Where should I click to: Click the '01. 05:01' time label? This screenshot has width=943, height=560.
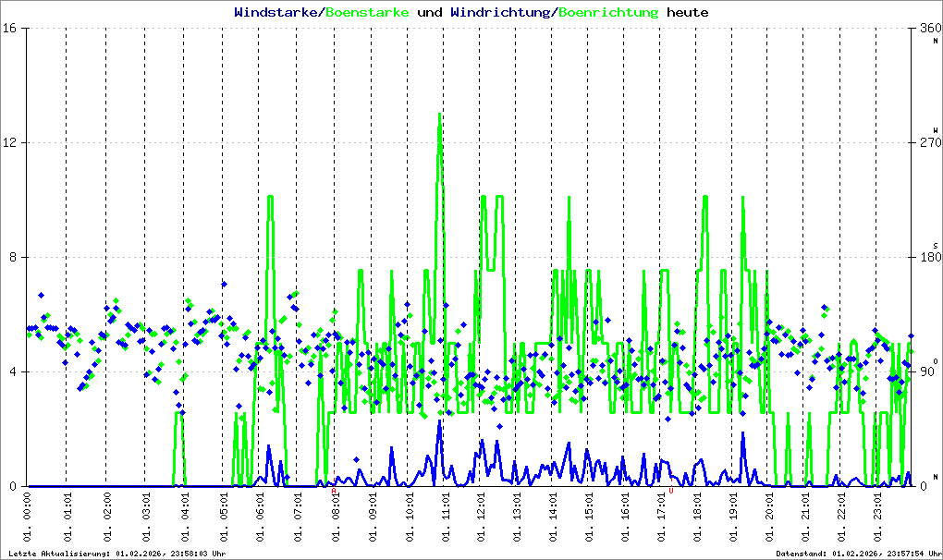pyautogui.click(x=224, y=517)
